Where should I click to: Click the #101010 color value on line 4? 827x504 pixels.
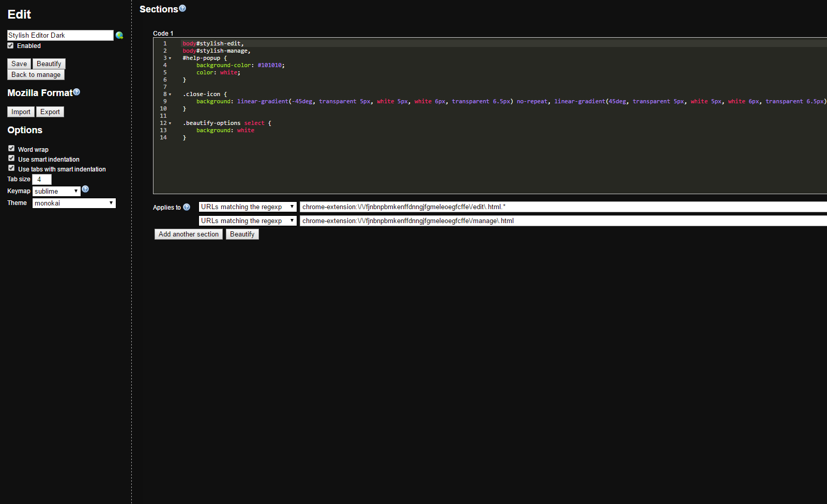270,65
